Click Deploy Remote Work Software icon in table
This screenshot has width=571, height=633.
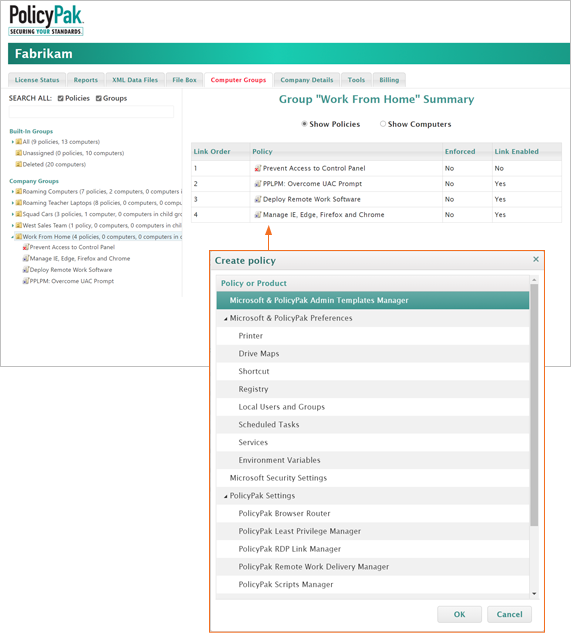pyautogui.click(x=258, y=199)
